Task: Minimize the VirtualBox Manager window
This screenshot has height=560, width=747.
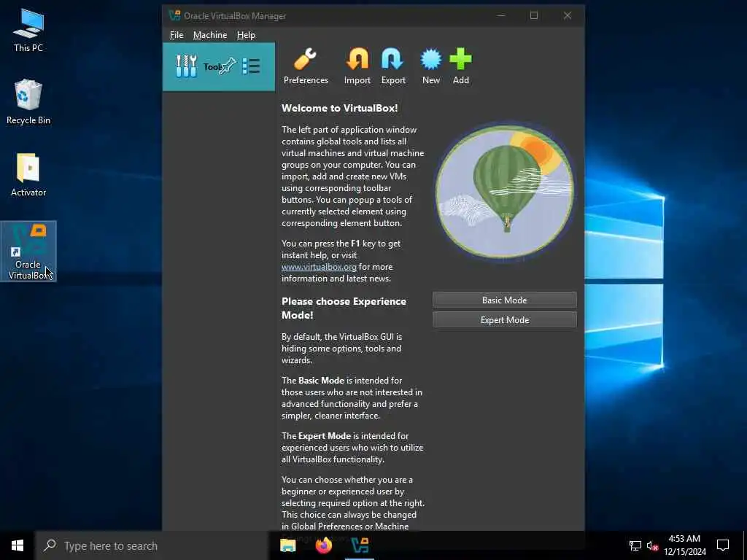Action: point(501,15)
